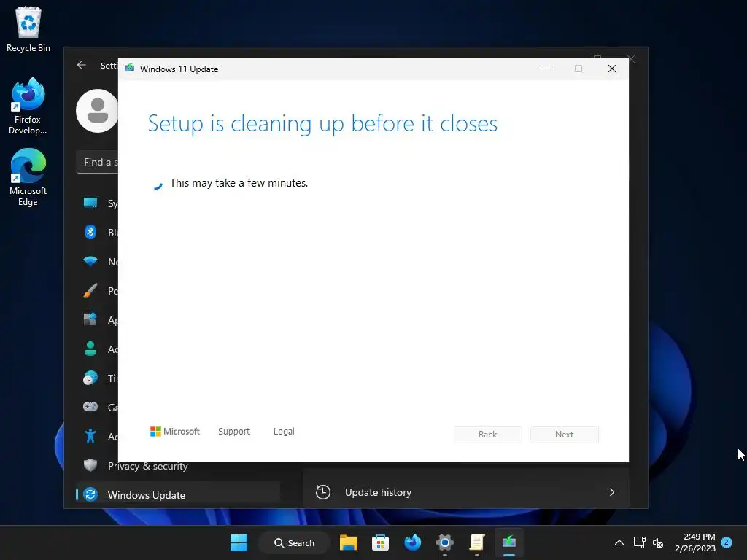747x560 pixels.
Task: Select the Apps icon in Settings sidebar
Action: 90,319
